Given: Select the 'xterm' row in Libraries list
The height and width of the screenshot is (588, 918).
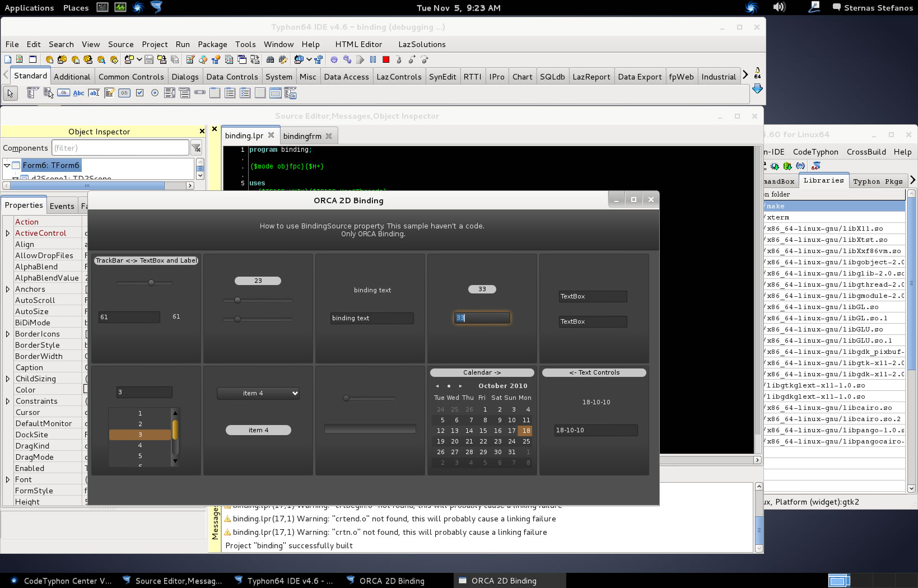Looking at the screenshot, I should pyautogui.click(x=834, y=217).
